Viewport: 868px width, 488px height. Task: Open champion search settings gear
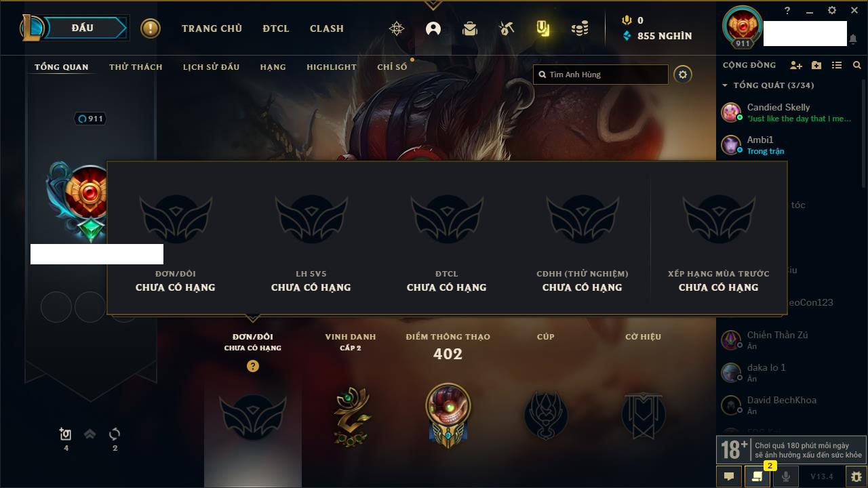[683, 75]
